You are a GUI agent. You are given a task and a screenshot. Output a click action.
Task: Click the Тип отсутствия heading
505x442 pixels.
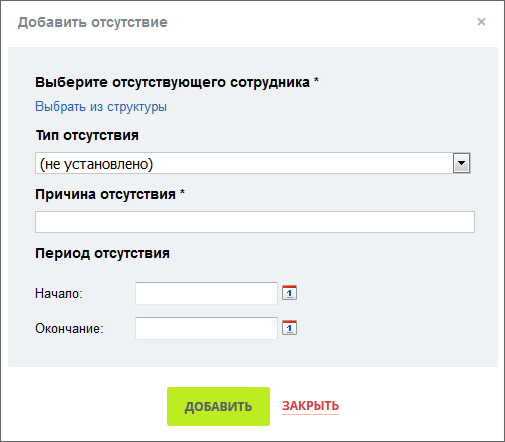(87, 135)
